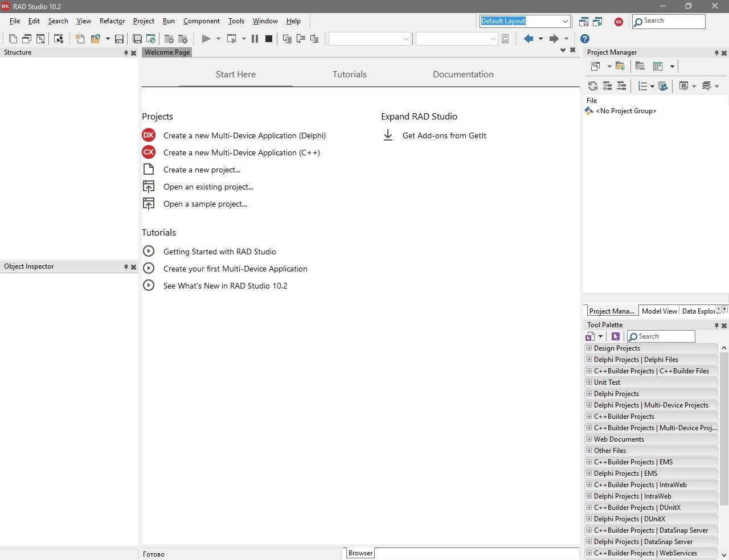This screenshot has height=560, width=729.
Task: Pin the Structure panel
Action: [x=126, y=53]
